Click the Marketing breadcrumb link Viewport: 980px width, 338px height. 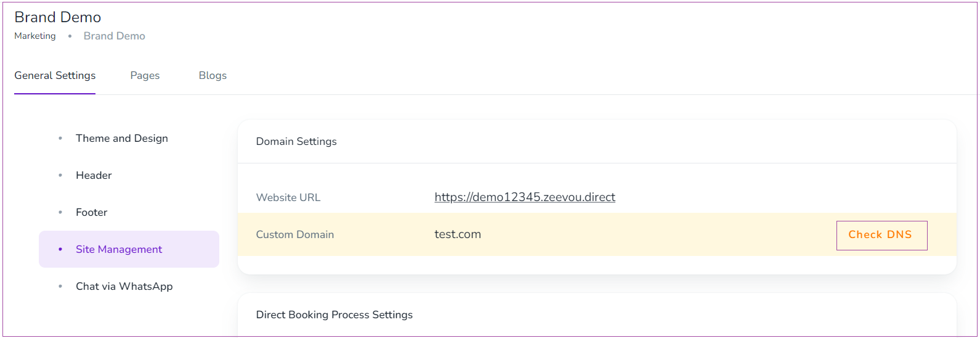[35, 36]
